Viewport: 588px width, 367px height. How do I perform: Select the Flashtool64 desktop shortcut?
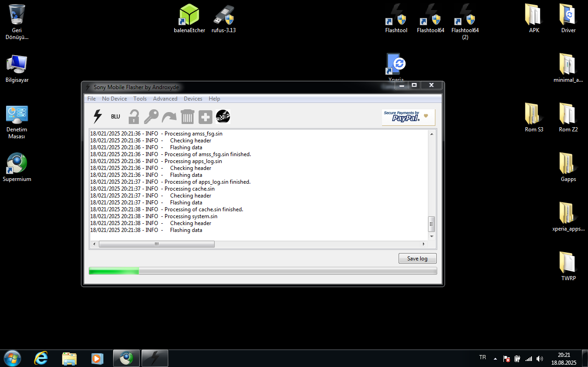(x=431, y=19)
